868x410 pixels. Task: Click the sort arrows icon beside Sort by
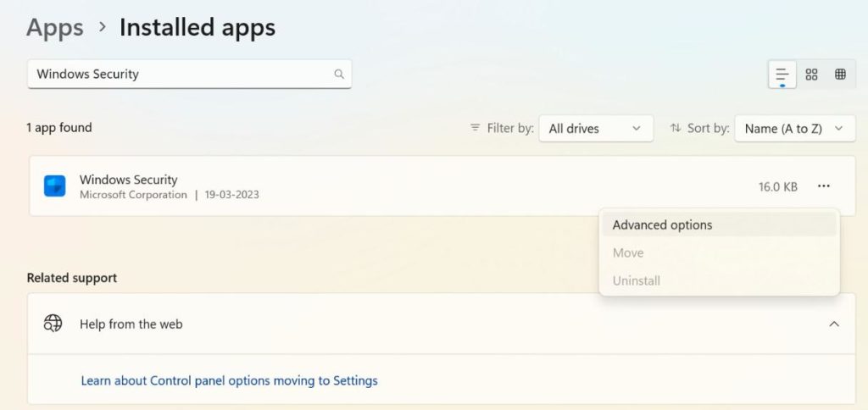coord(676,128)
